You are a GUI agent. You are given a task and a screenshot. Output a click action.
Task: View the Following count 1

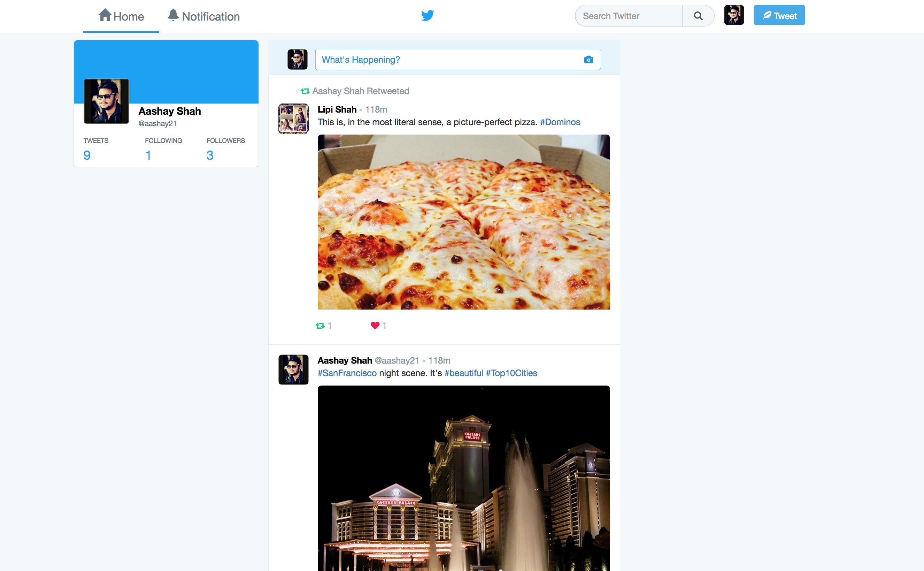tap(148, 155)
